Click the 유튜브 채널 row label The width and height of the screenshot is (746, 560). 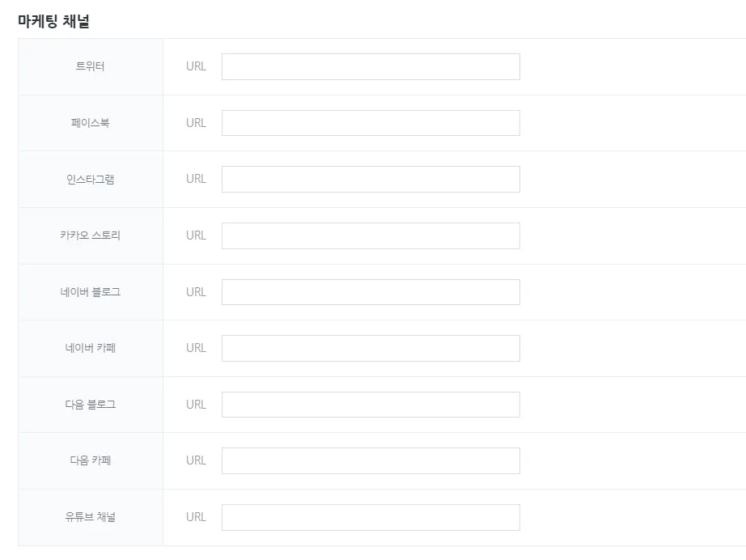(x=90, y=517)
